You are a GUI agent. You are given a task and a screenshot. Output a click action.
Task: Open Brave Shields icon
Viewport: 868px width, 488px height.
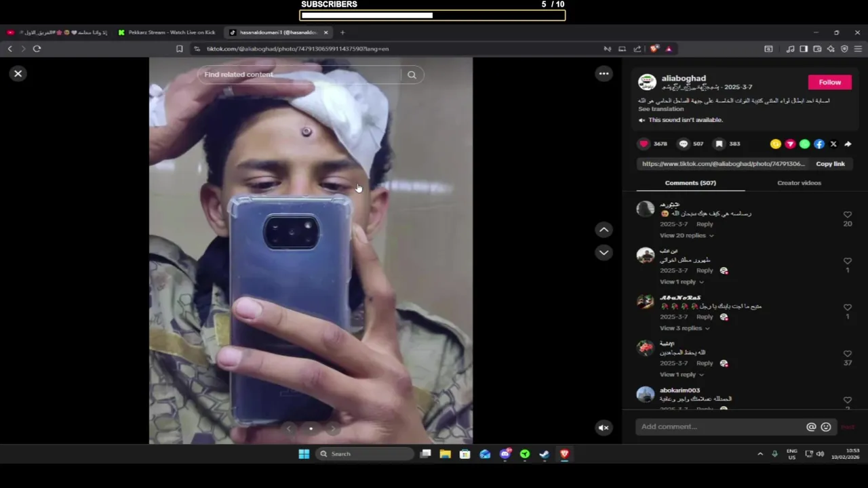pyautogui.click(x=654, y=49)
